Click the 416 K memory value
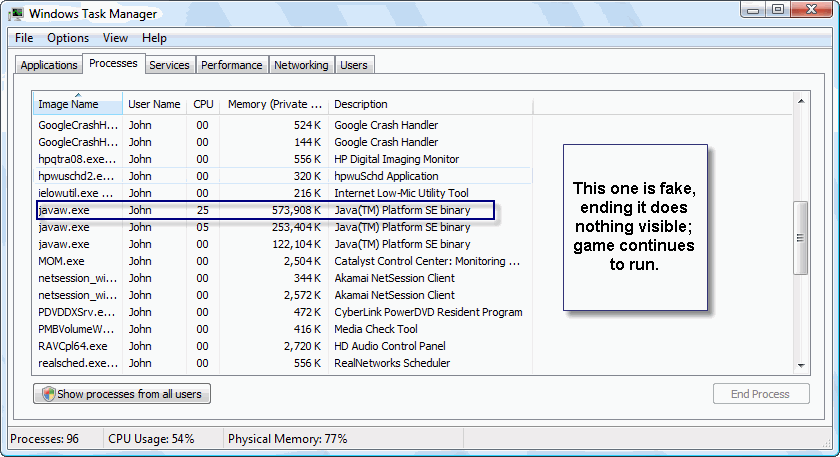Image resolution: width=840 pixels, height=457 pixels. pyautogui.click(x=307, y=329)
